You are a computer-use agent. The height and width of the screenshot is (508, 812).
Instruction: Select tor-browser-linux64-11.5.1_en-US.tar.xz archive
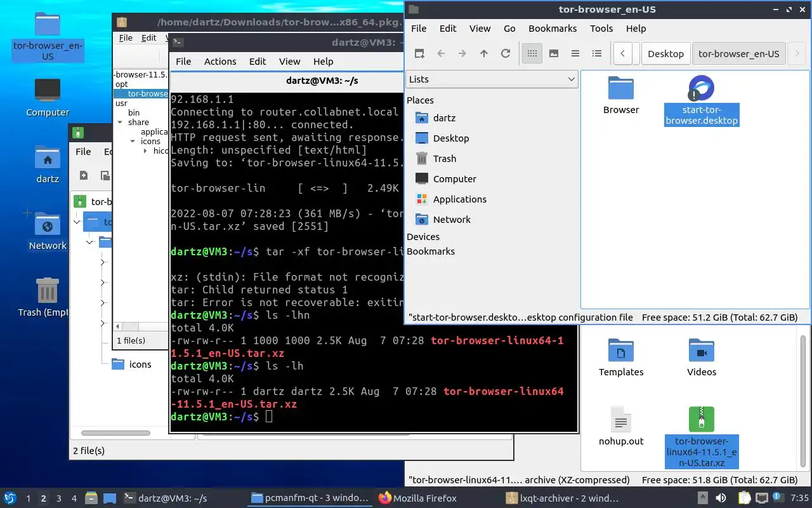[x=702, y=437]
